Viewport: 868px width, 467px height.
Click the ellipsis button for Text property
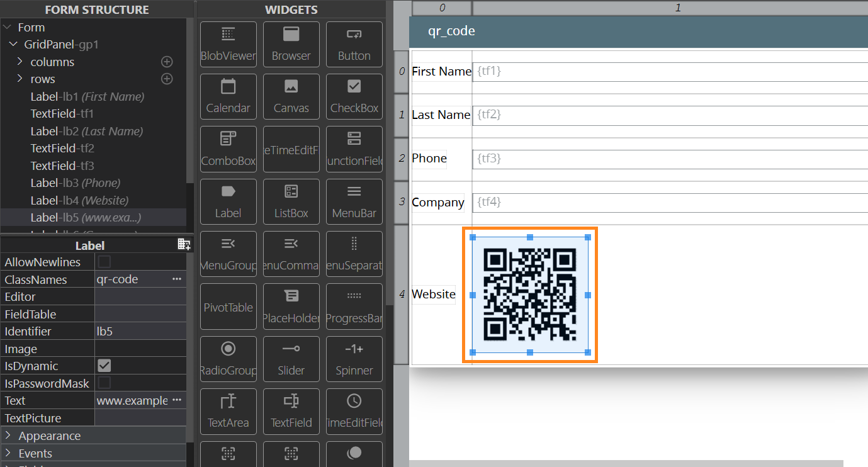click(x=177, y=400)
